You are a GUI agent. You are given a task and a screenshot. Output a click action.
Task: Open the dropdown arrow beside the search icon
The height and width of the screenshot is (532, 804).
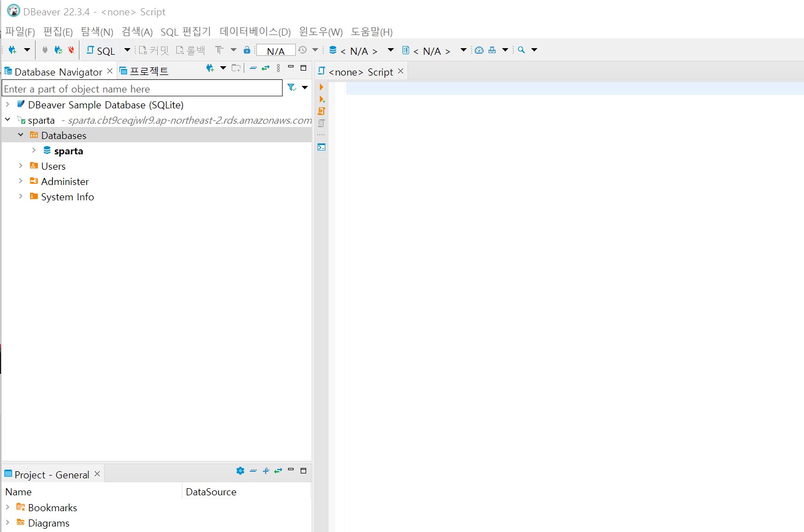click(535, 50)
